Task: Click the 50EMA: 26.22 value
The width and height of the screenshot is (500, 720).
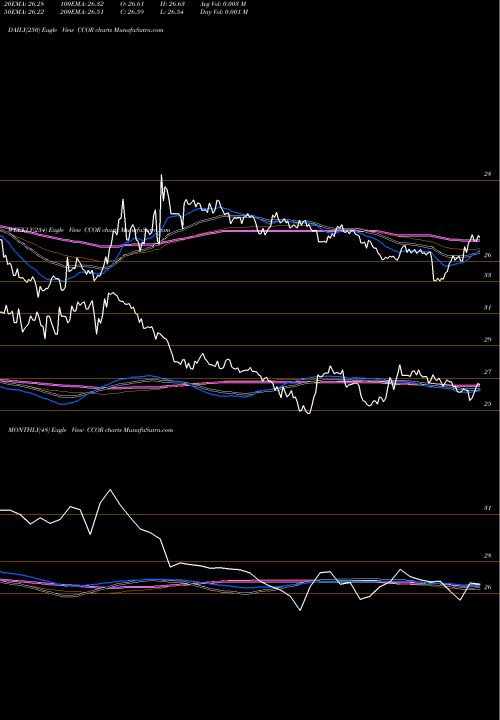Action: (x=24, y=12)
